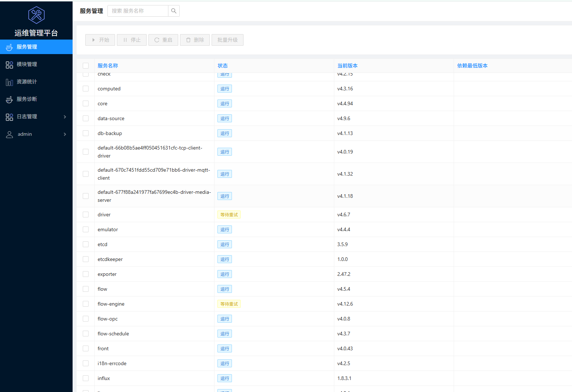
Task: Select the exporter row checkbox
Action: (86, 274)
